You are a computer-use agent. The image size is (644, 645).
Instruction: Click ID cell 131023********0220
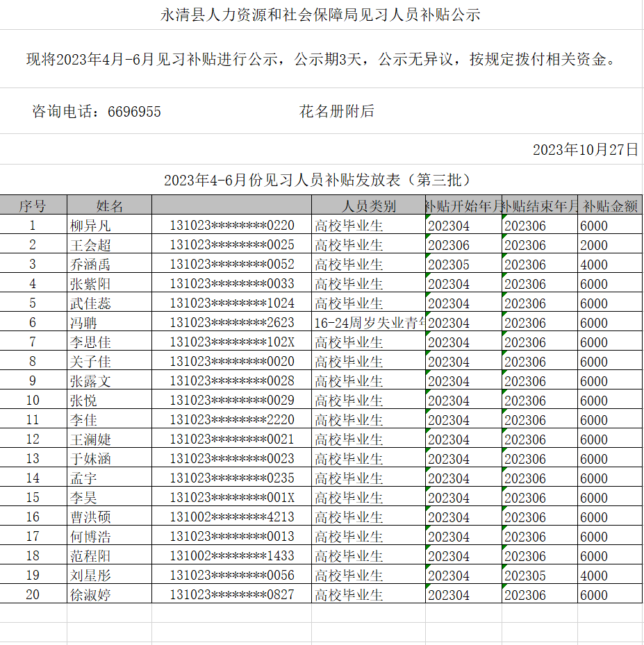pos(231,225)
